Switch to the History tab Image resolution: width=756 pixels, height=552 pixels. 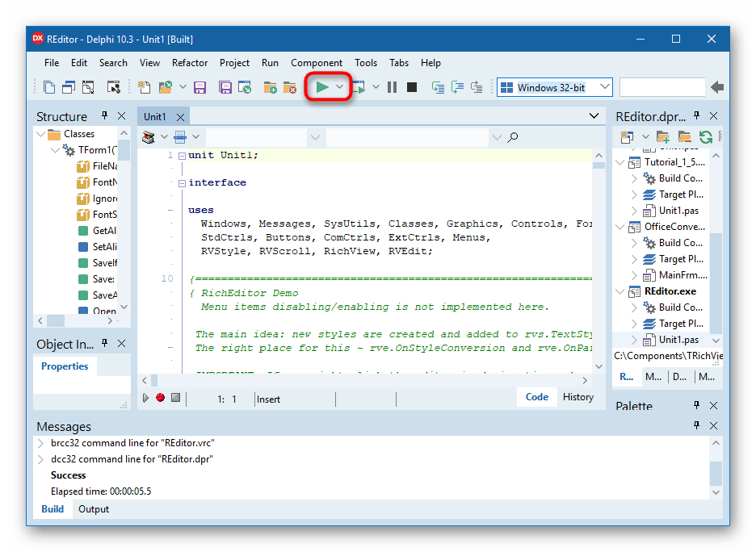pyautogui.click(x=578, y=397)
